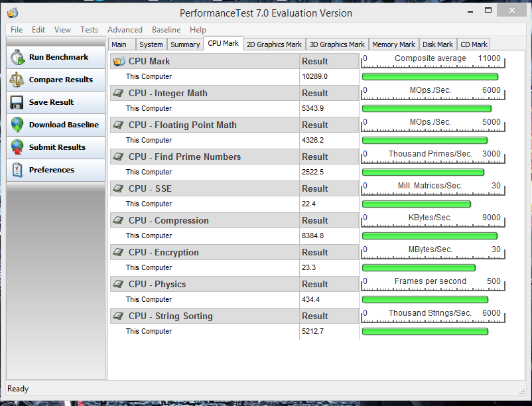The image size is (532, 406).
Task: Click the CPU Mark result value 10289.0
Action: coord(314,77)
